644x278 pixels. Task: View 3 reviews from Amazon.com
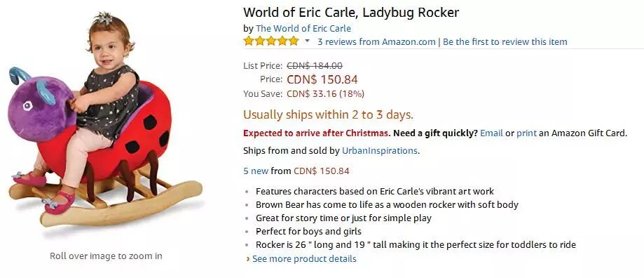click(376, 41)
